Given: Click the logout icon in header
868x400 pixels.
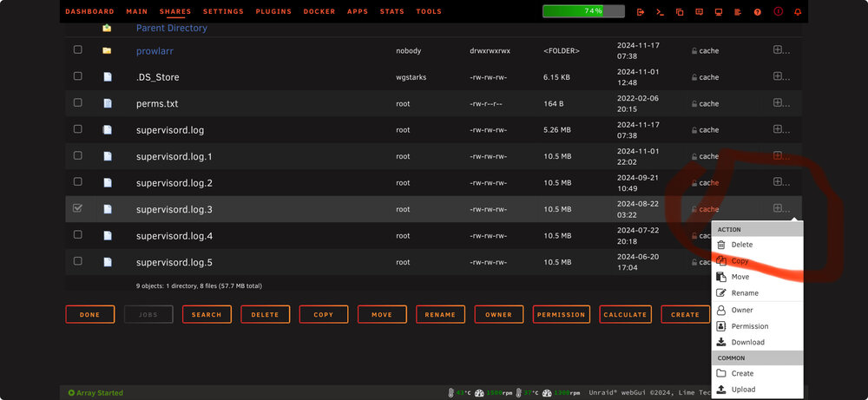Looking at the screenshot, I should point(641,11).
